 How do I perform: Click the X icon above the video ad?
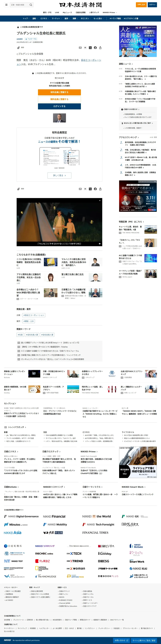pyautogui.click(x=90, y=189)
